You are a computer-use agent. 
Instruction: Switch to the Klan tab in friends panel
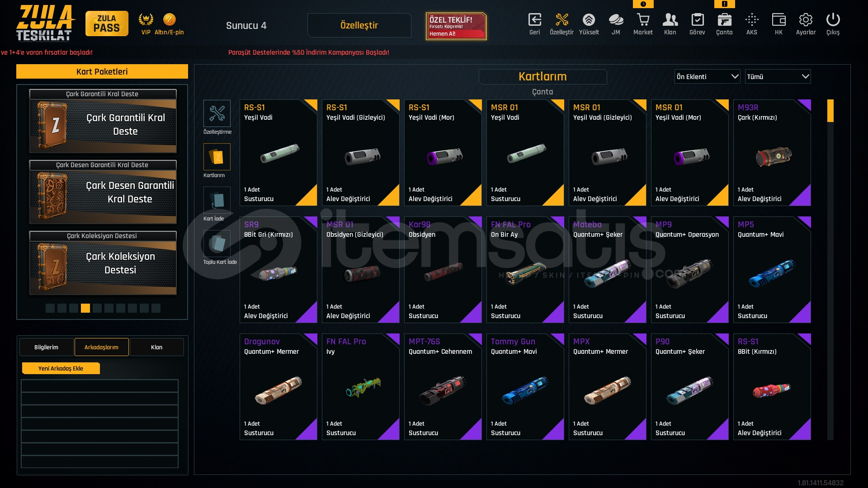coord(156,347)
